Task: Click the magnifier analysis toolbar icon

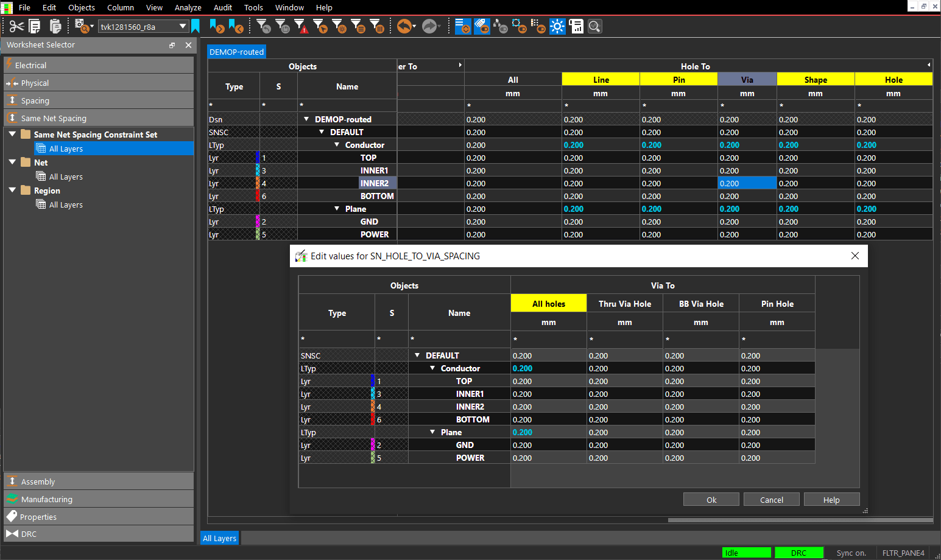Action: 595,26
